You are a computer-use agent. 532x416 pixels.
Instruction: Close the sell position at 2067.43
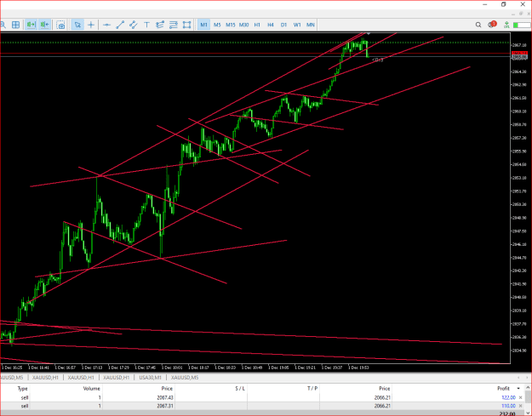click(520, 397)
